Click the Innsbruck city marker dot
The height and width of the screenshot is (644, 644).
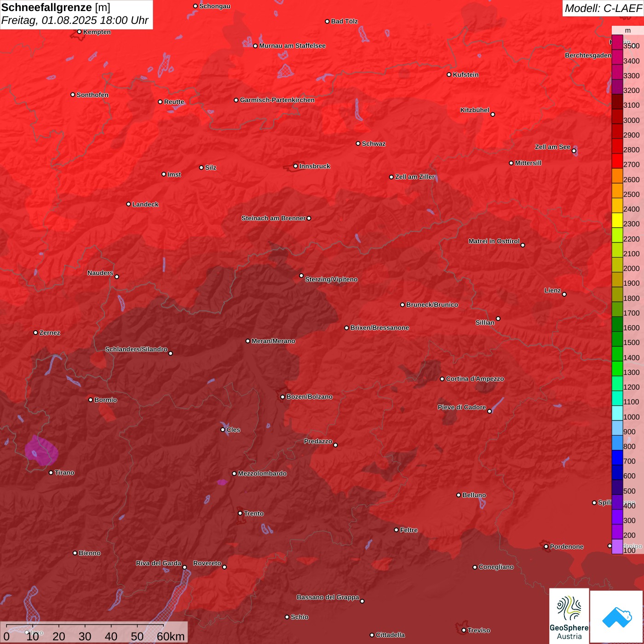pos(295,166)
